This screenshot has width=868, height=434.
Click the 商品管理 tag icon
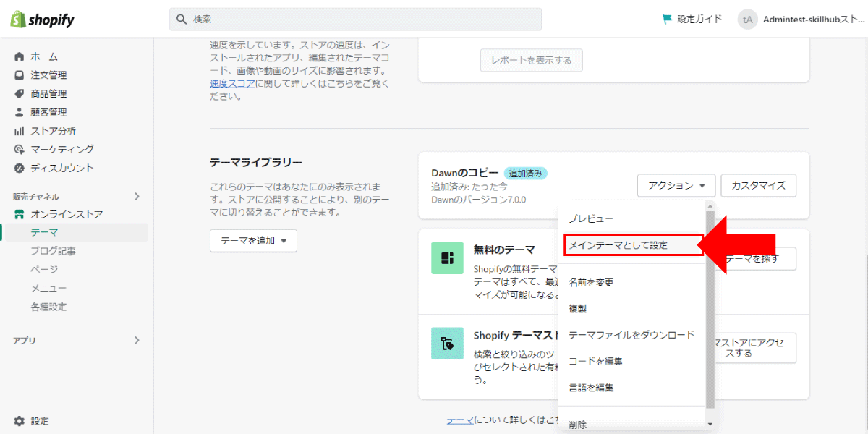coord(20,94)
